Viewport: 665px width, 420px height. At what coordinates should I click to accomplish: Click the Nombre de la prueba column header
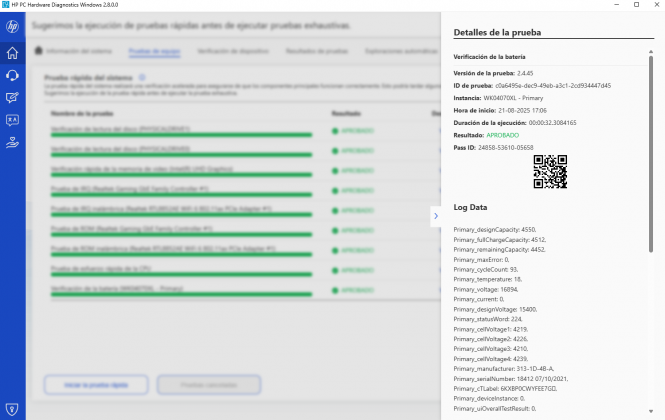(82, 113)
